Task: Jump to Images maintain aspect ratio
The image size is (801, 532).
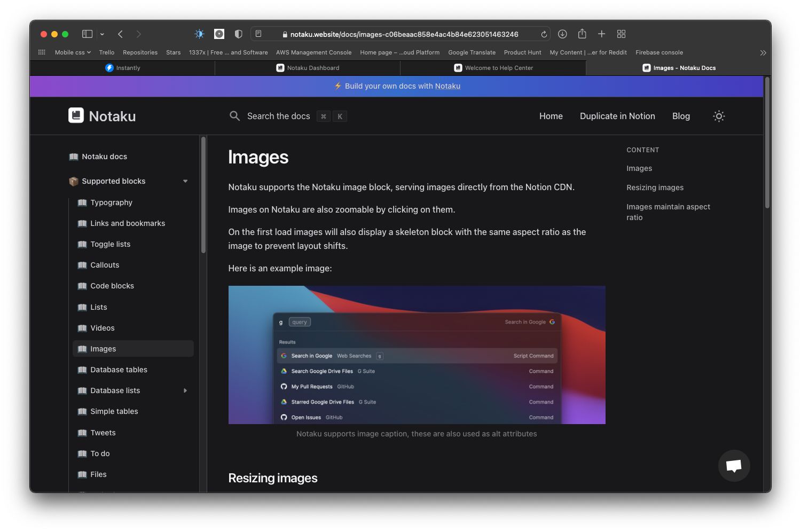Action: 668,212
